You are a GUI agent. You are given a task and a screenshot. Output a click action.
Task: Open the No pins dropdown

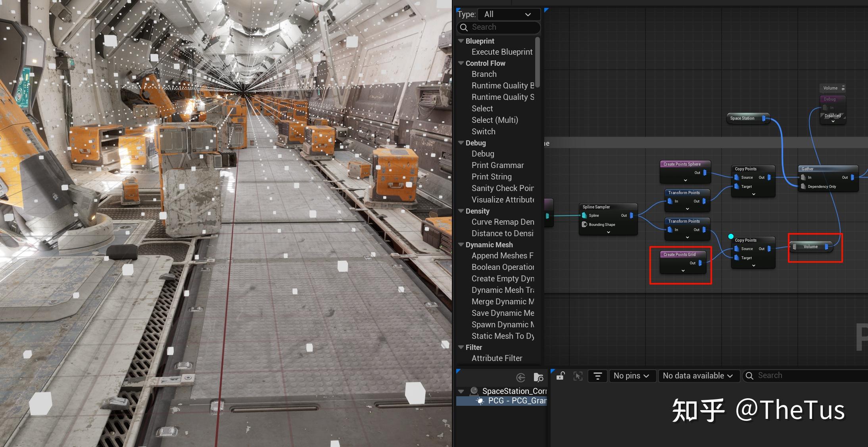pos(631,376)
